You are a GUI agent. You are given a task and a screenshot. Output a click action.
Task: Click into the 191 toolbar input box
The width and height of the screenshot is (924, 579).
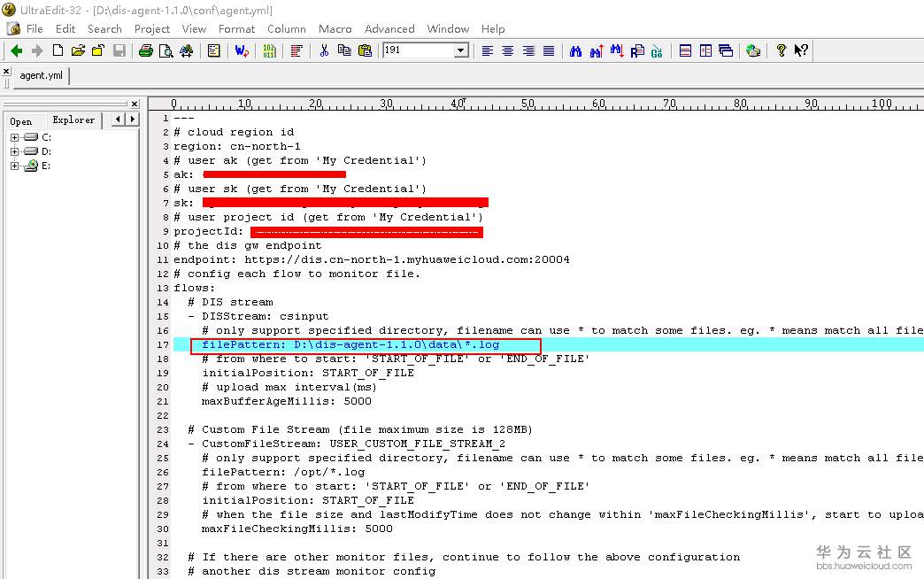pyautogui.click(x=419, y=50)
